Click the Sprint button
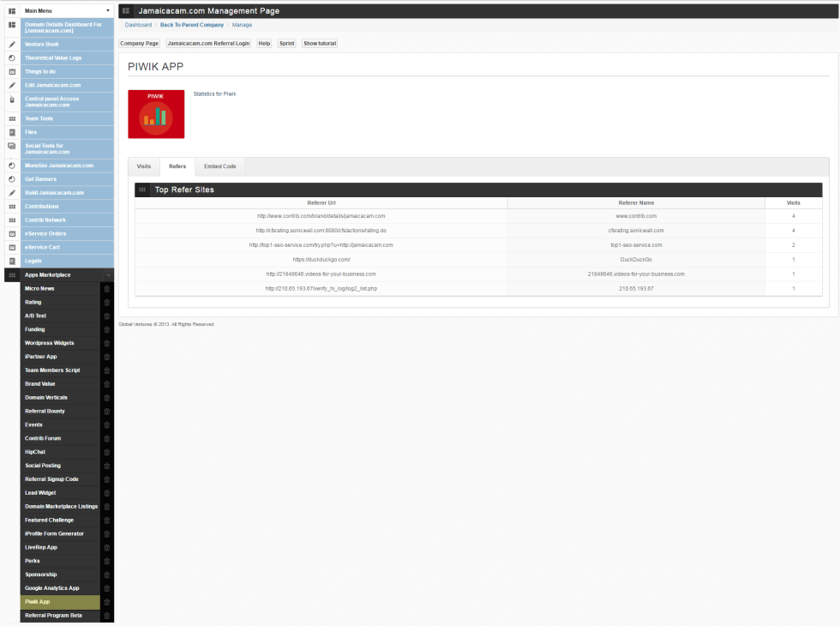Viewport: 840px width, 626px height. 286,44
